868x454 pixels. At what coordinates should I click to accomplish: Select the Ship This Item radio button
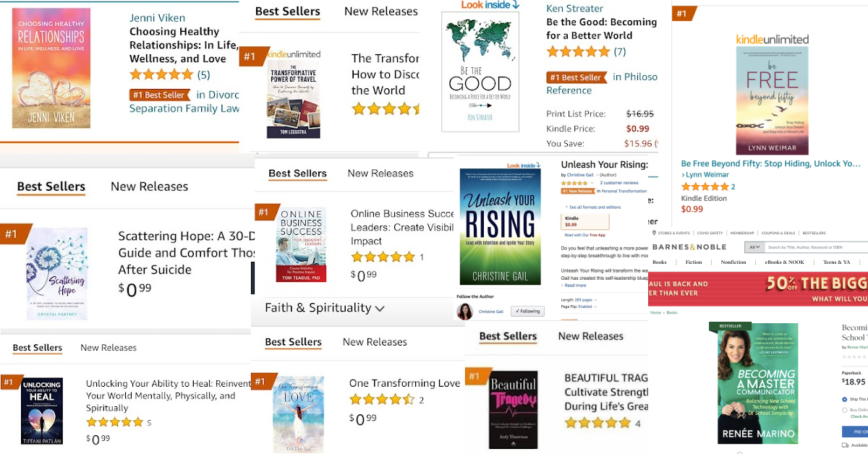click(x=845, y=399)
